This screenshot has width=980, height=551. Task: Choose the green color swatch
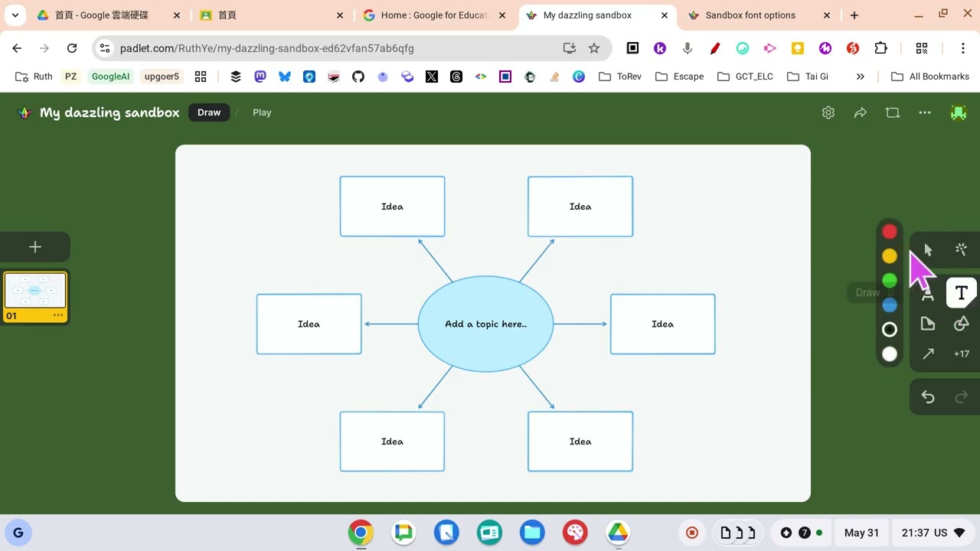(890, 280)
